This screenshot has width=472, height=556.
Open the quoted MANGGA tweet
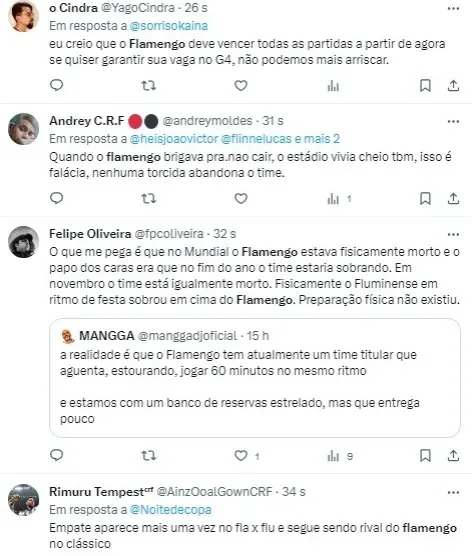click(255, 378)
